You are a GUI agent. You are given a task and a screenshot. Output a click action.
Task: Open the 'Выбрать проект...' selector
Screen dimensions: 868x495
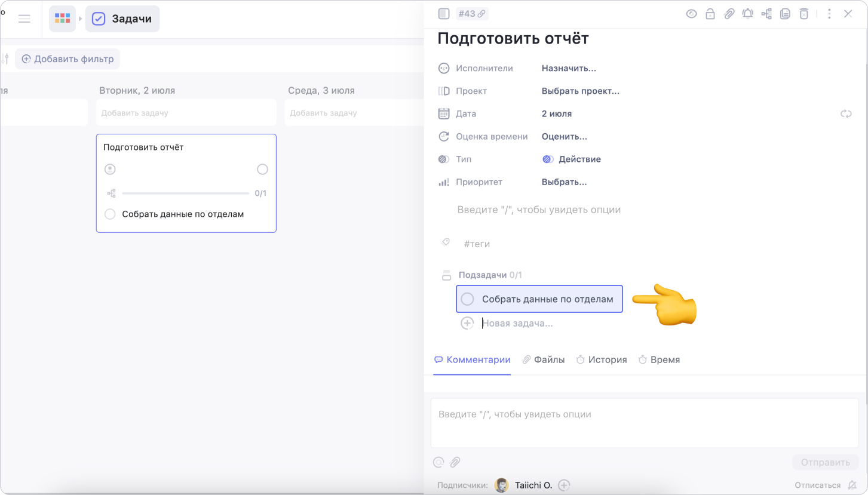pos(580,91)
